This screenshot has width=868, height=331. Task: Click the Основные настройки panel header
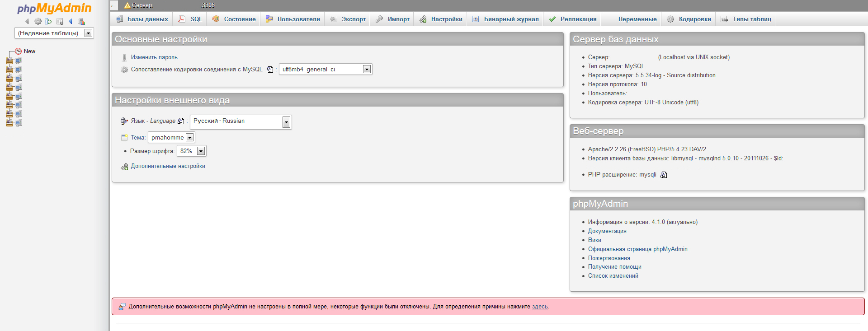338,39
